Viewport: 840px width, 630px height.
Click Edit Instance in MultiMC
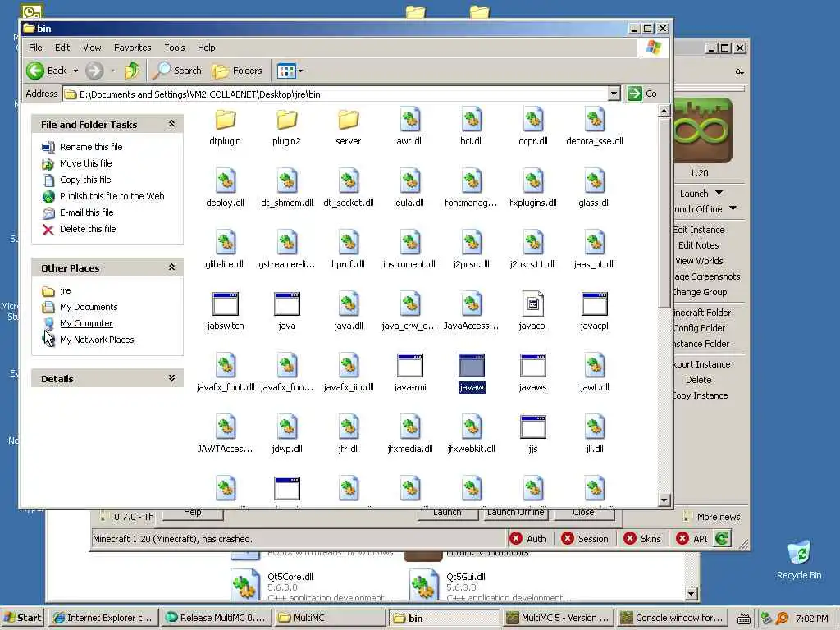699,230
